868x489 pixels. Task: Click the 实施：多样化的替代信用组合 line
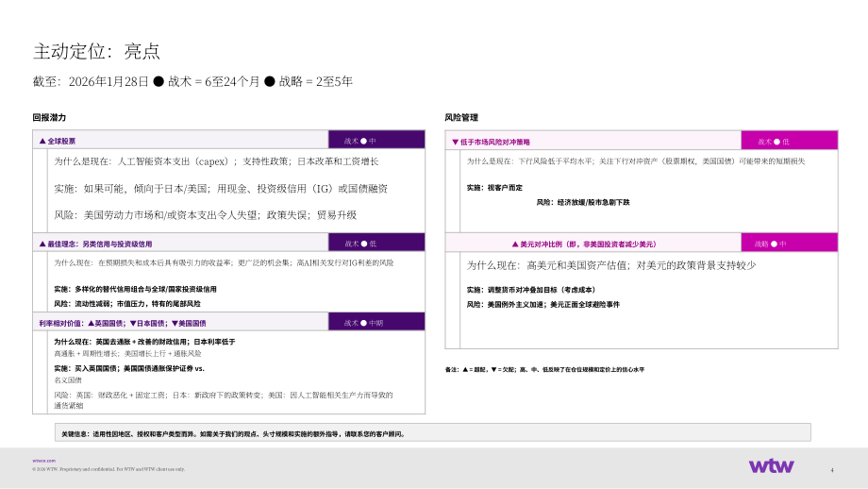[x=135, y=289]
